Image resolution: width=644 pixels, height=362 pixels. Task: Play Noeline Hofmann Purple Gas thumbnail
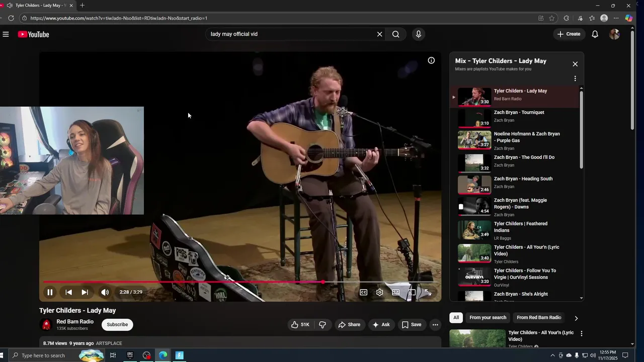click(x=474, y=140)
